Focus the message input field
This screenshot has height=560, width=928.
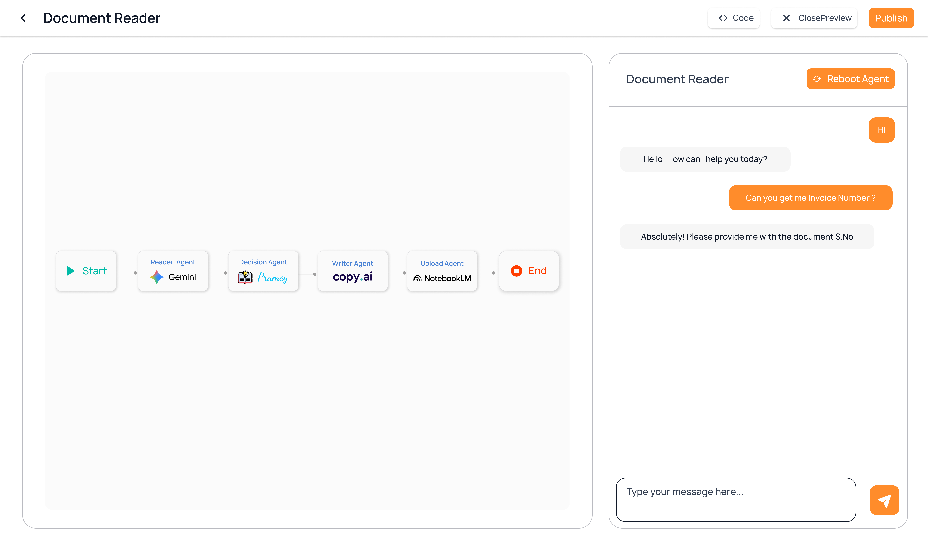[735, 499]
